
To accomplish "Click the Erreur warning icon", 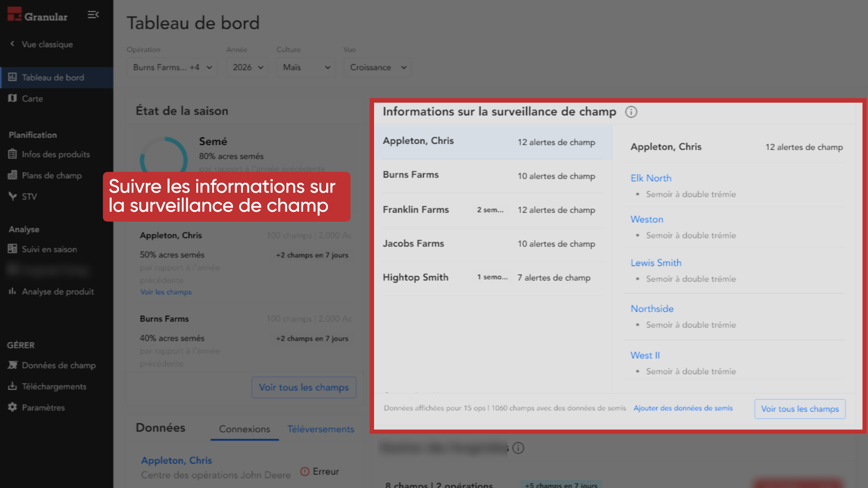I will [x=305, y=471].
